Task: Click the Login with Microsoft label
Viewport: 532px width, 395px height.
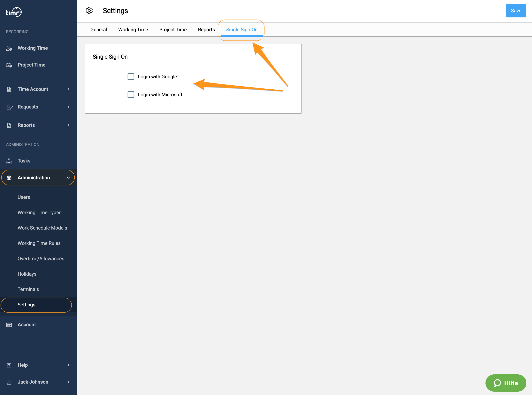Action: pyautogui.click(x=160, y=95)
